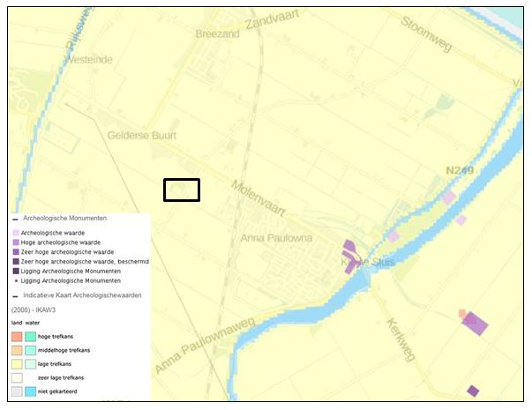Click the purple monument area at Kleine Sluis

pos(350,257)
